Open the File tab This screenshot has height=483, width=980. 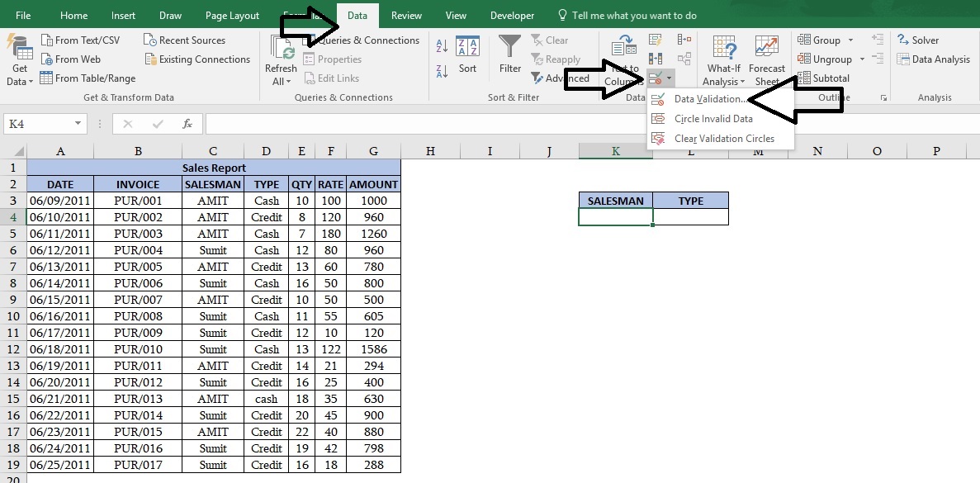(x=23, y=16)
